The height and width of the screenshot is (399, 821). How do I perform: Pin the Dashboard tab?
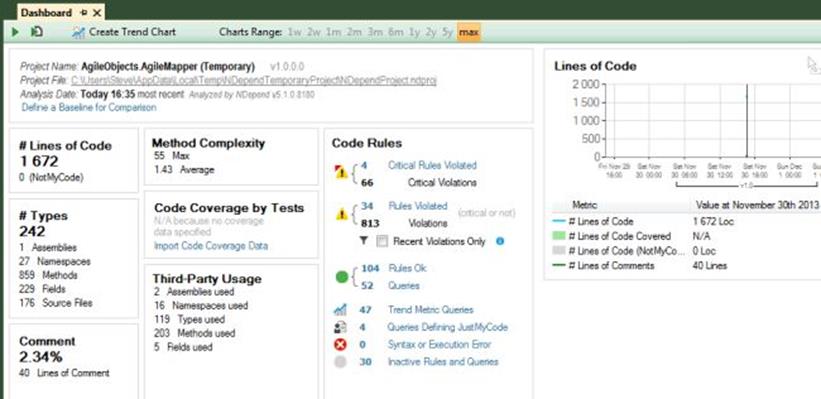coord(84,13)
